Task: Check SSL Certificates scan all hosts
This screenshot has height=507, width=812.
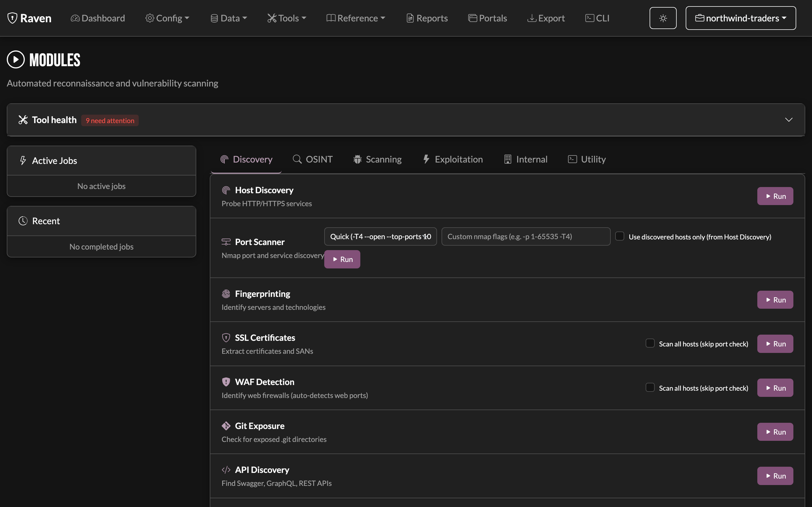Action: pos(650,343)
